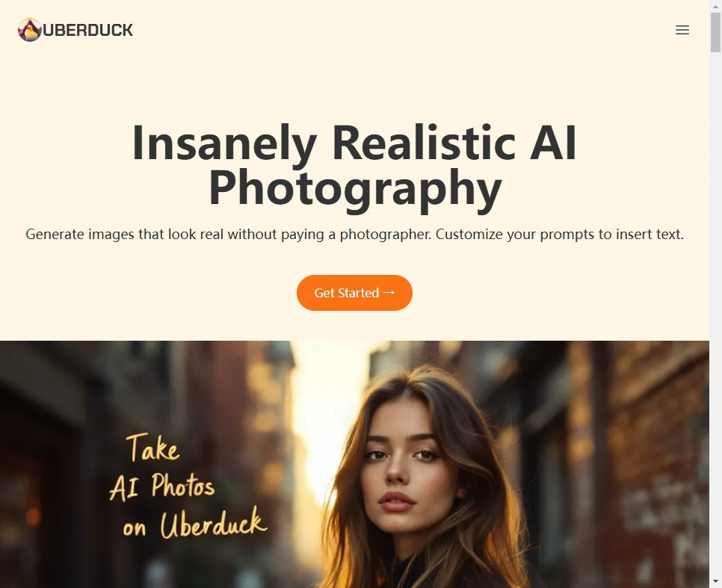Click the word Photography in the headline
The width and height of the screenshot is (722, 588).
tap(355, 188)
